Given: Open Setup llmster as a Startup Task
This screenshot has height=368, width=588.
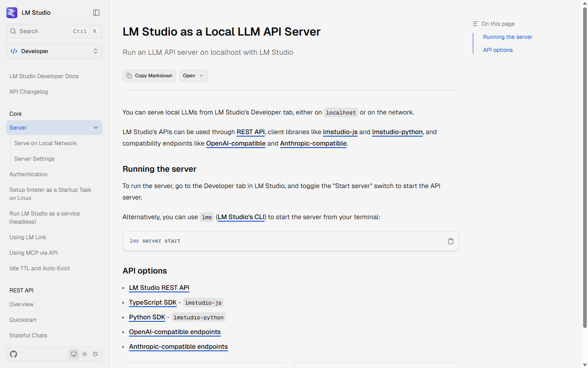Looking at the screenshot, I should pos(50,194).
